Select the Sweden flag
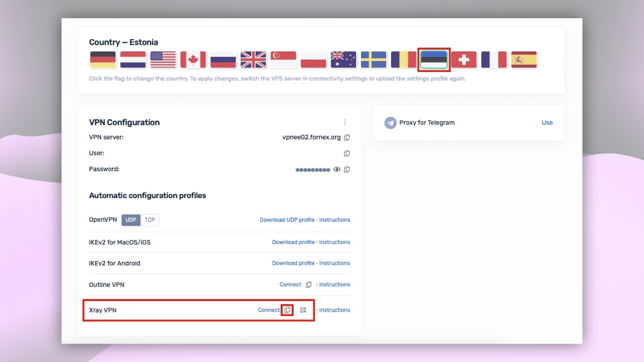The width and height of the screenshot is (644, 362). click(374, 60)
